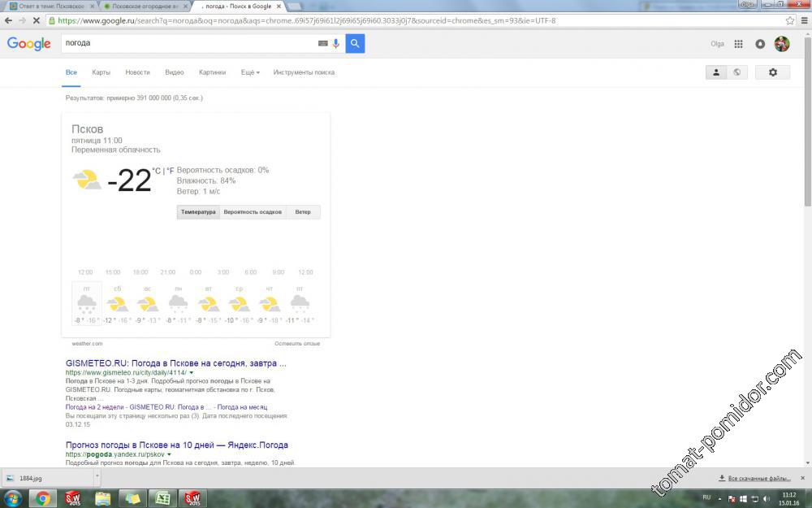Switch to the Картинки search tab
812x508 pixels.
pos(212,72)
